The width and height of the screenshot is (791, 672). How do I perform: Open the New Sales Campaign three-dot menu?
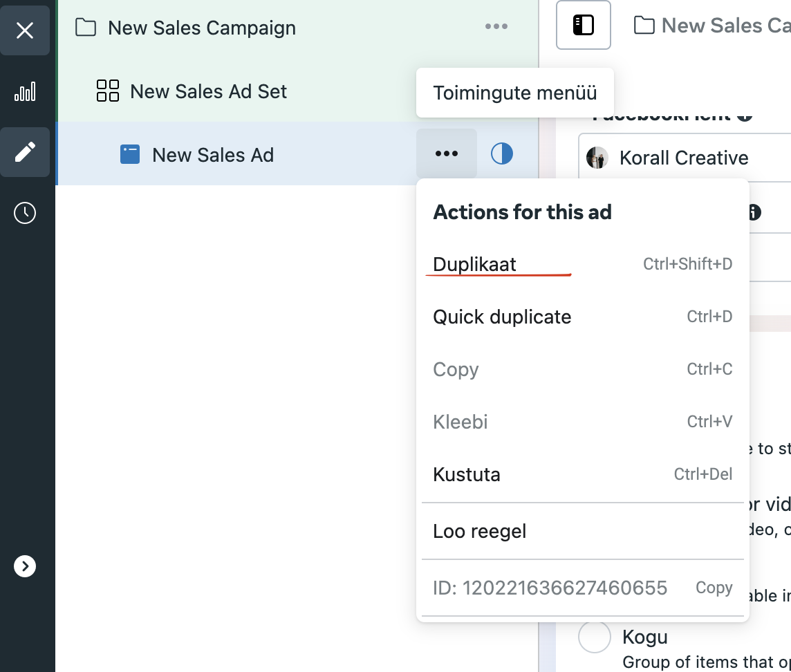tap(496, 27)
